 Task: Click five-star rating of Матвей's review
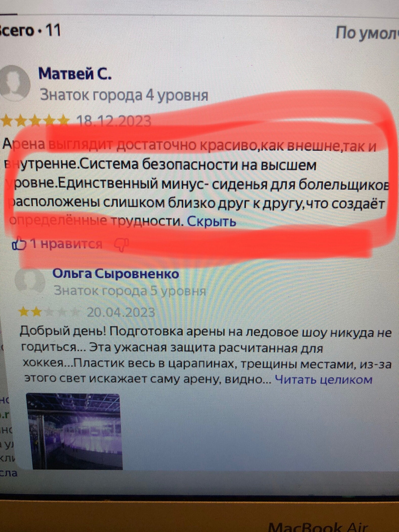click(35, 120)
